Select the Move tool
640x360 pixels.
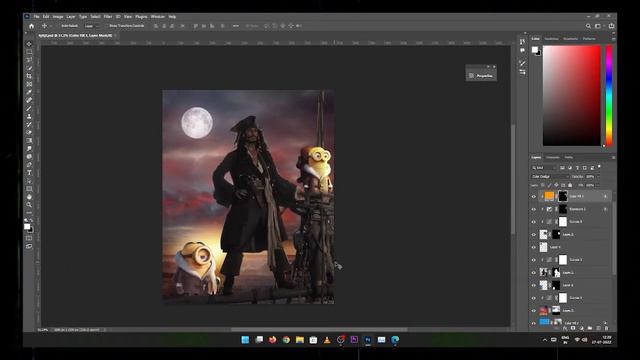tap(29, 44)
